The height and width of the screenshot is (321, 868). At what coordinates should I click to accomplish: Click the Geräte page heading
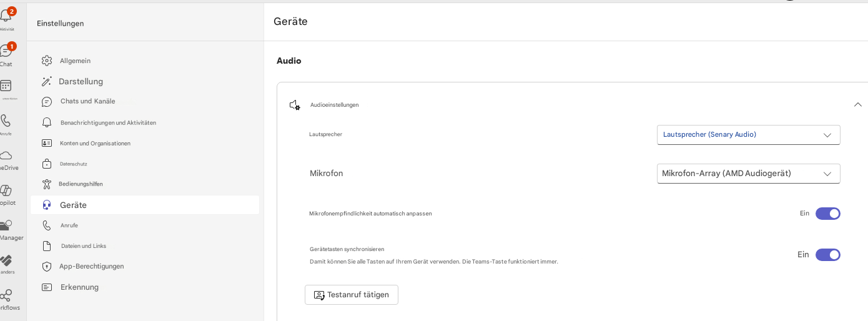(290, 21)
